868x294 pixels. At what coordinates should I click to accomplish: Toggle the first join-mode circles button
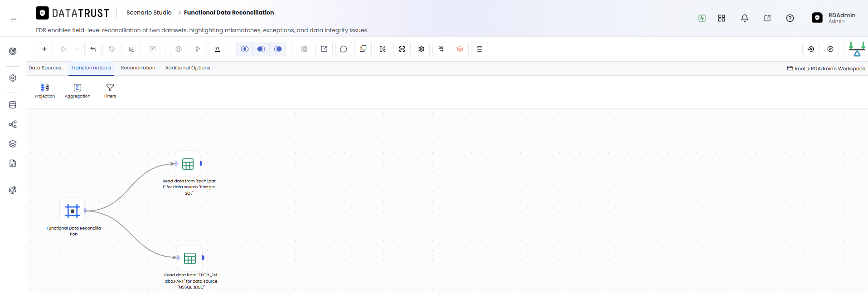click(x=245, y=49)
